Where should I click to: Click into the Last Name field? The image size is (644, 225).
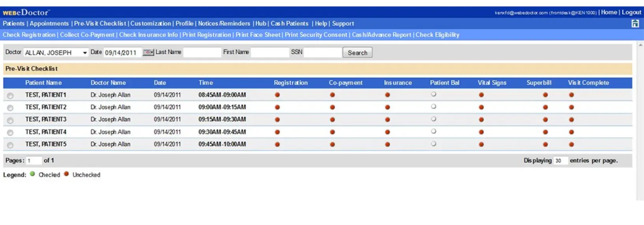pos(202,52)
